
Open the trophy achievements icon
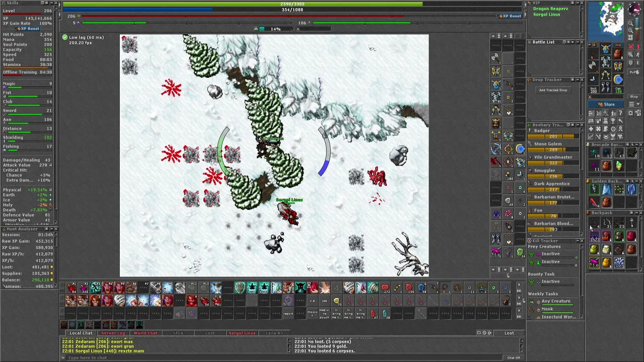pyautogui.click(x=613, y=121)
